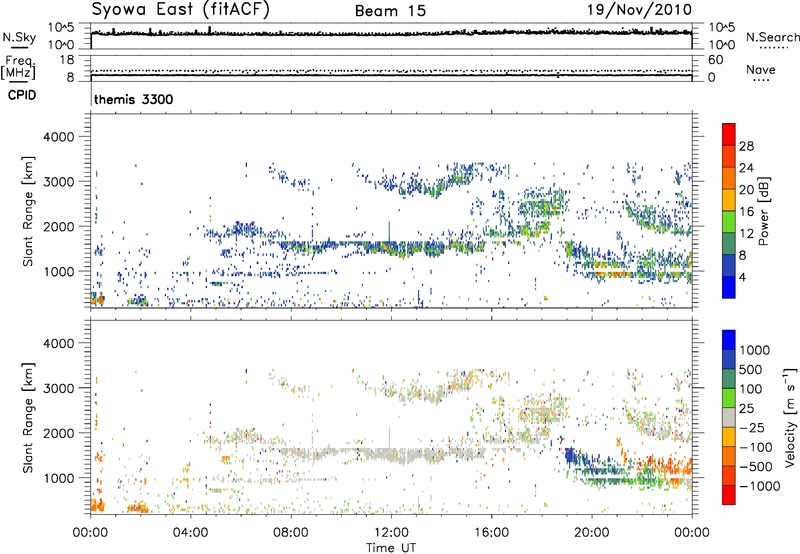This screenshot has width=800, height=554.
Task: Click the "N.Search" legend label
Action: tap(772, 37)
